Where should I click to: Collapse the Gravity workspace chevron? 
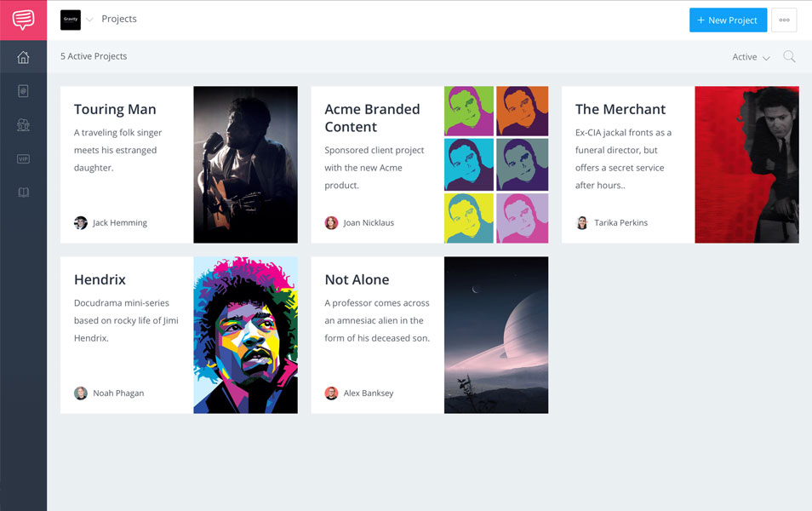point(89,20)
